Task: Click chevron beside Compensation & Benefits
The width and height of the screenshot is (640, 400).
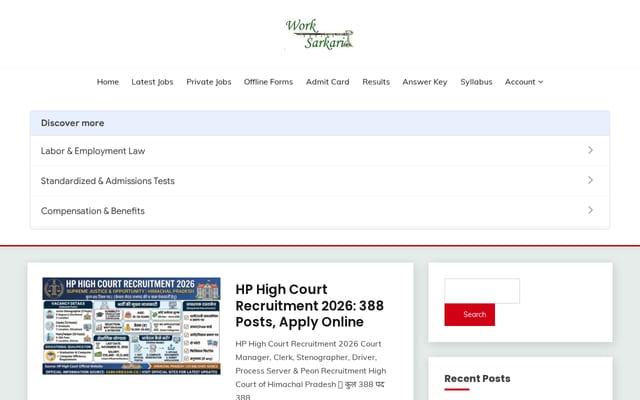Action: click(590, 210)
